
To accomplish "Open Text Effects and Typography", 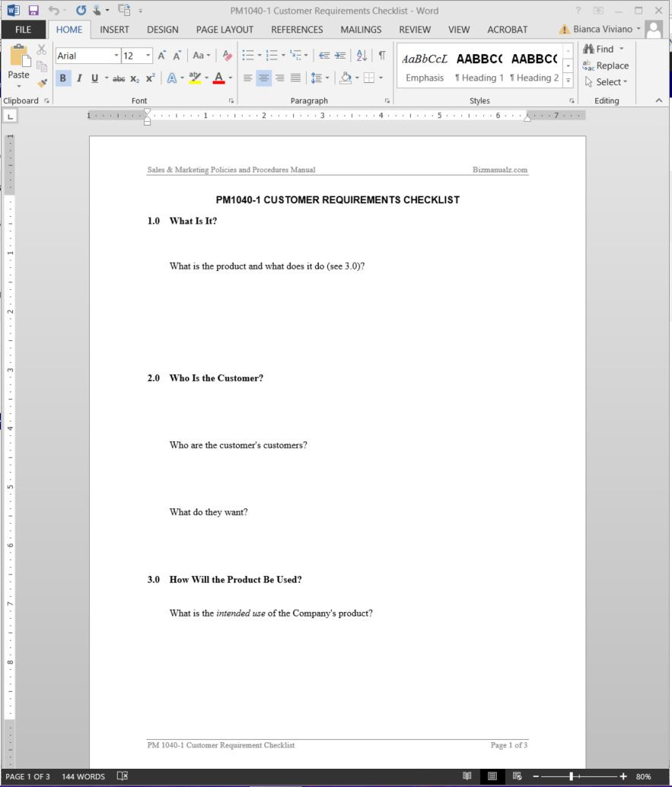I will (x=172, y=78).
